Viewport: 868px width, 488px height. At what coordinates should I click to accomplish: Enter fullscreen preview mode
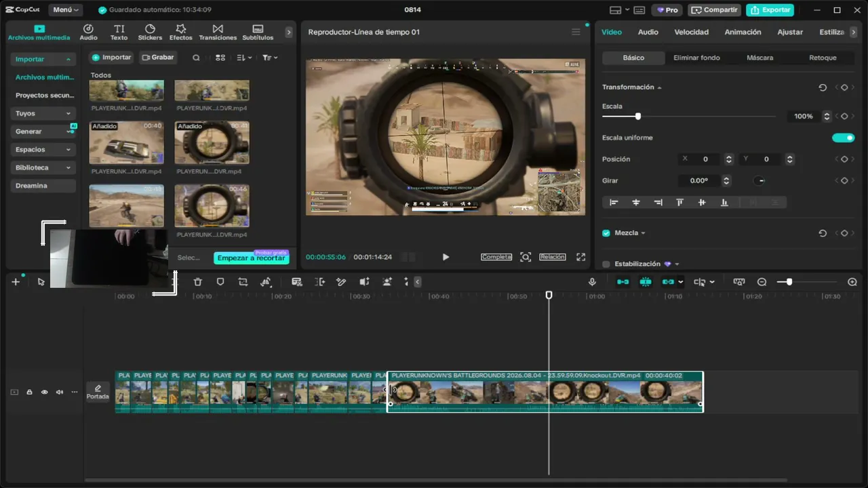point(580,257)
